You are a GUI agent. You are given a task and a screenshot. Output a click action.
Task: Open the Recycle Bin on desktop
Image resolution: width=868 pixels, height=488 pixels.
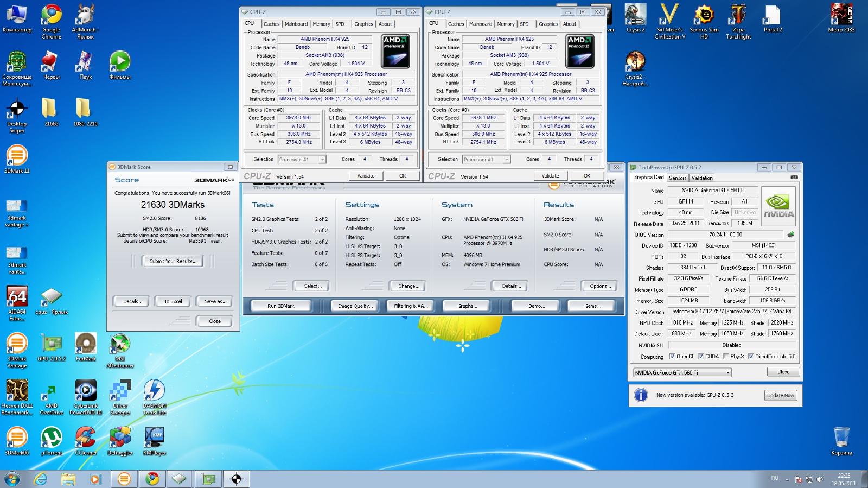click(841, 441)
